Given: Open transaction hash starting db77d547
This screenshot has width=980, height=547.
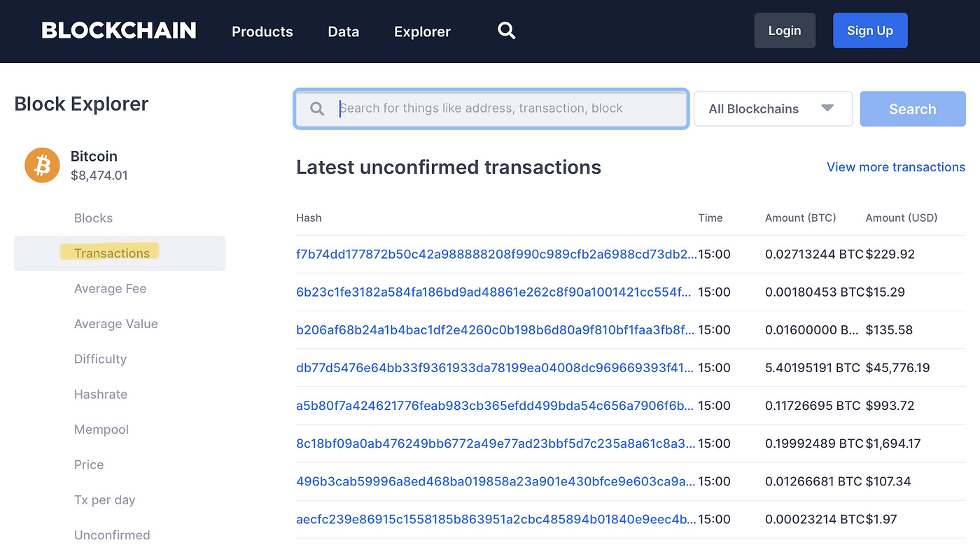Looking at the screenshot, I should click(x=495, y=367).
